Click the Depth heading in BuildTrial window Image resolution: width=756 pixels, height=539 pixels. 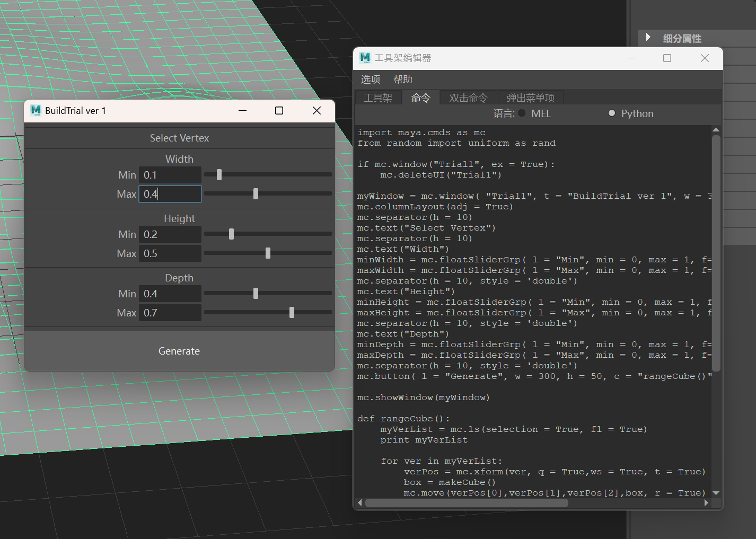point(179,278)
